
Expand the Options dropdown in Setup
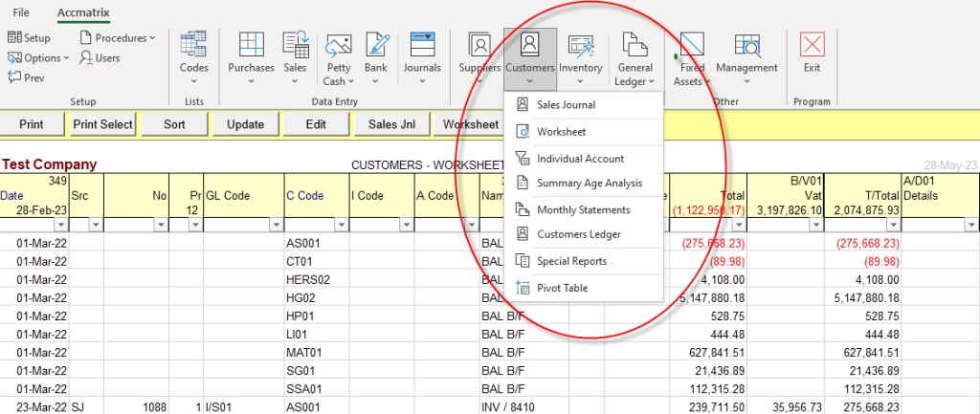[39, 57]
